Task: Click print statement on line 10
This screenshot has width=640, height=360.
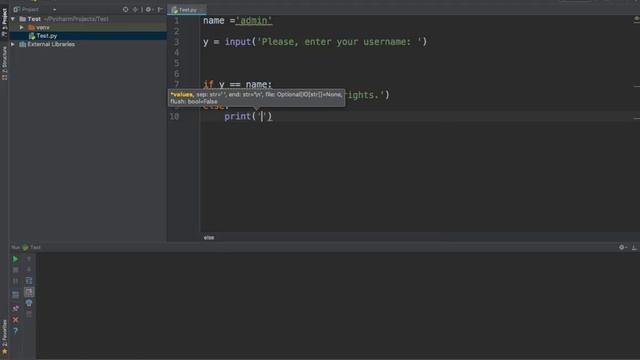Action: [248, 116]
